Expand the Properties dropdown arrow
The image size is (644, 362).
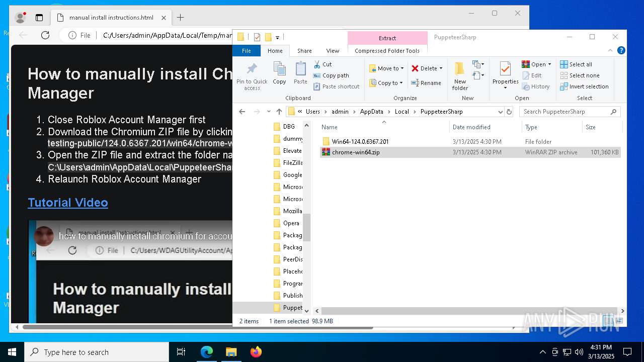click(505, 88)
